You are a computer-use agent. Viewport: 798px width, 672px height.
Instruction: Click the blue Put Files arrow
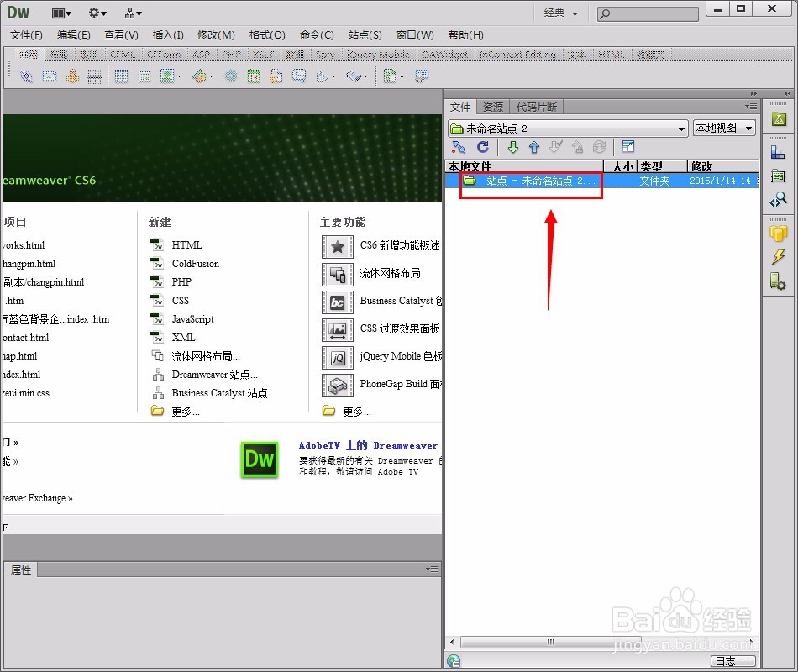click(x=534, y=147)
